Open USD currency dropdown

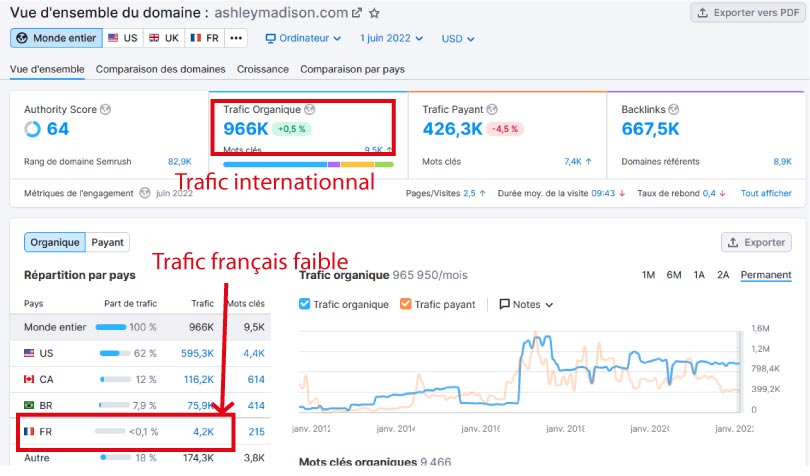458,39
